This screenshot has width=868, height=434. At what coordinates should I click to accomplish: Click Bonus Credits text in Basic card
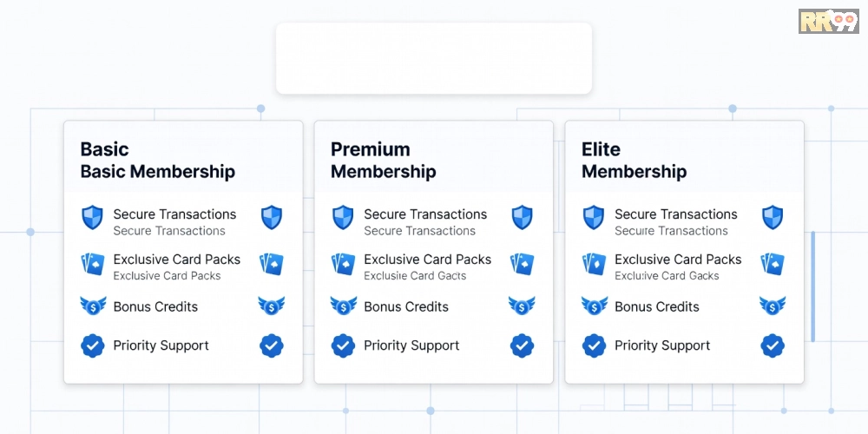coord(155,306)
